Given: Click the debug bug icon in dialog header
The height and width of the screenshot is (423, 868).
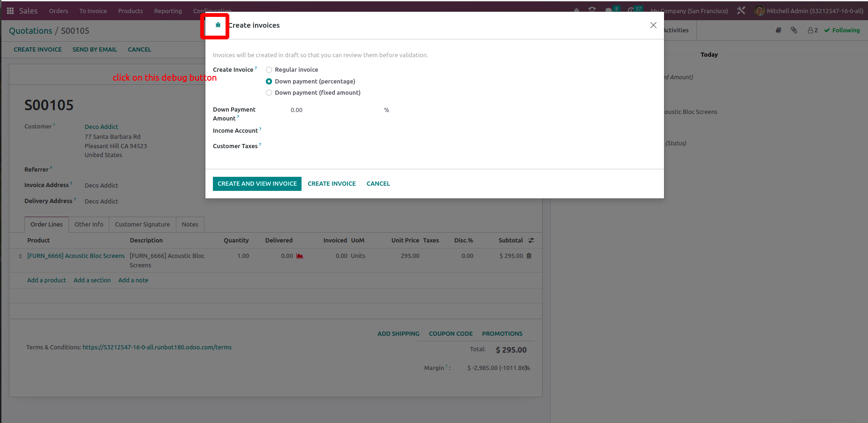Looking at the screenshot, I should pos(218,25).
